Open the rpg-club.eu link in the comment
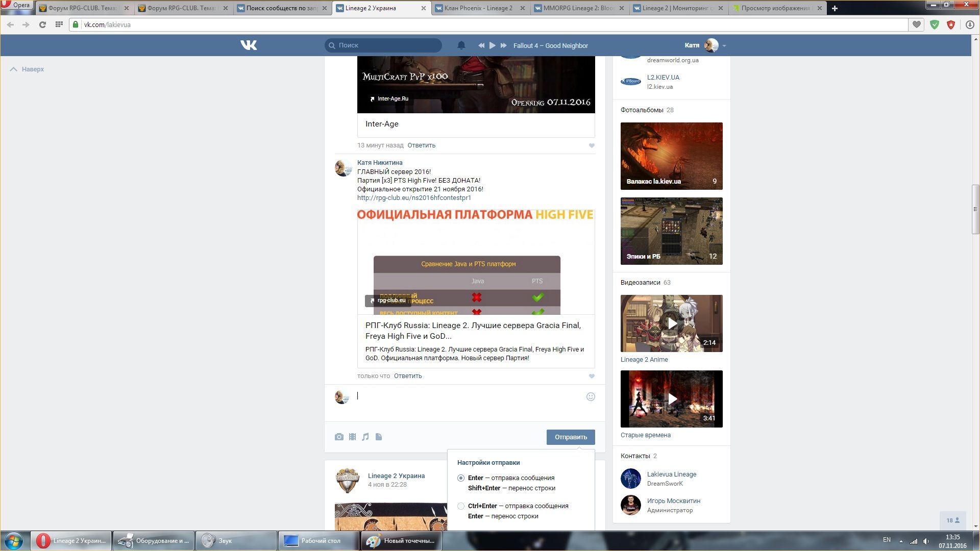The width and height of the screenshot is (980, 551). [414, 198]
